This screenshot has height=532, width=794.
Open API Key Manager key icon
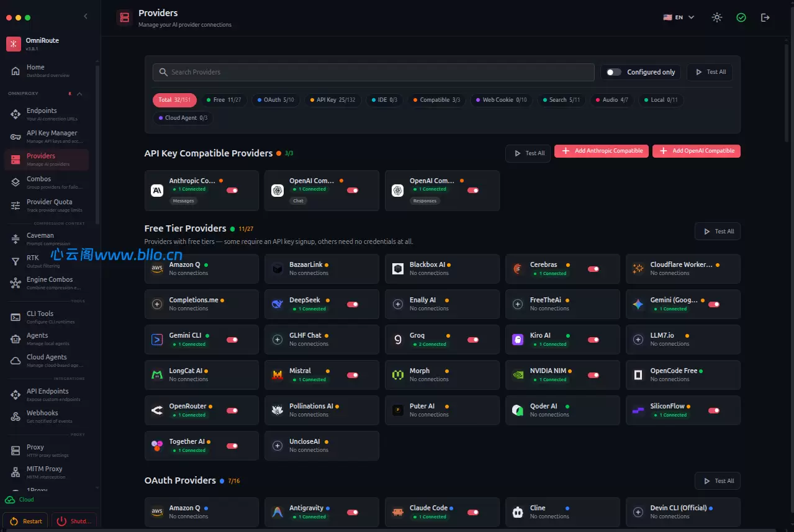coord(16,137)
